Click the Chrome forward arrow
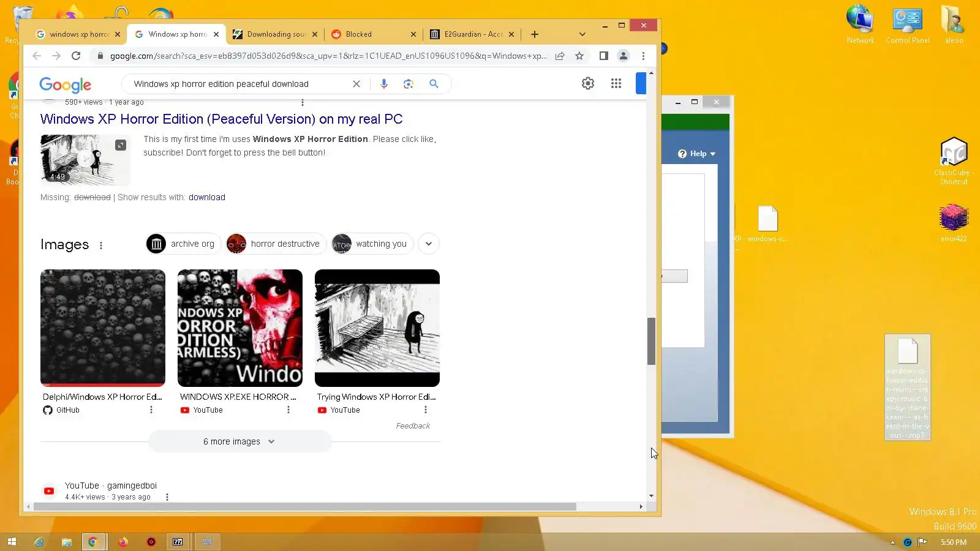The width and height of the screenshot is (980, 551). [x=56, y=56]
